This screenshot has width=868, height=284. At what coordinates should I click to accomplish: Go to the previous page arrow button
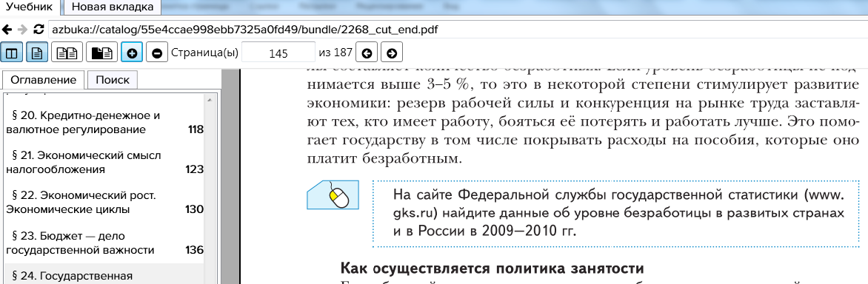tap(366, 53)
